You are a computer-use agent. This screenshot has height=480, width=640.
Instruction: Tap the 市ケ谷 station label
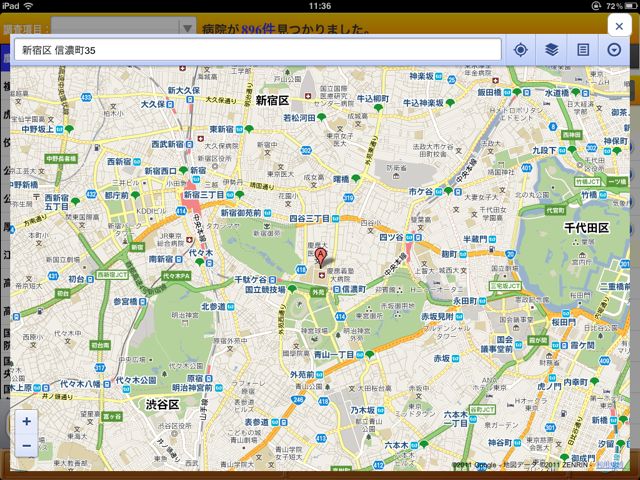pyautogui.click(x=421, y=191)
